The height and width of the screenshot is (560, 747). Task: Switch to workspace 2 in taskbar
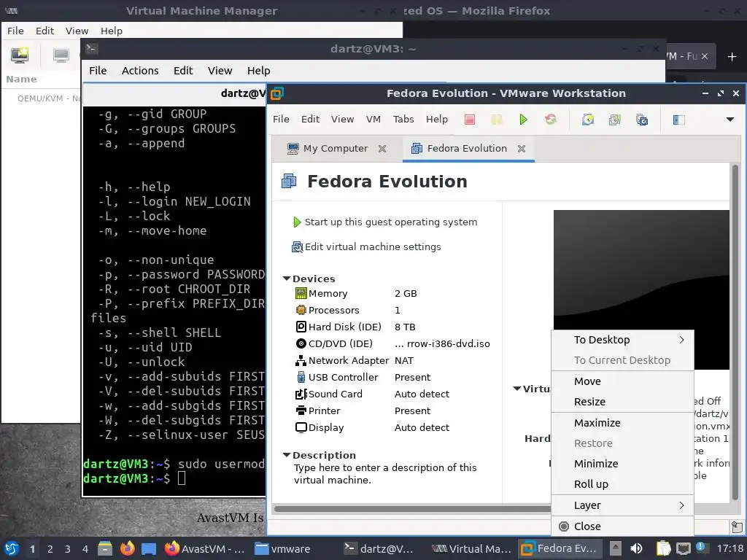[x=50, y=549]
